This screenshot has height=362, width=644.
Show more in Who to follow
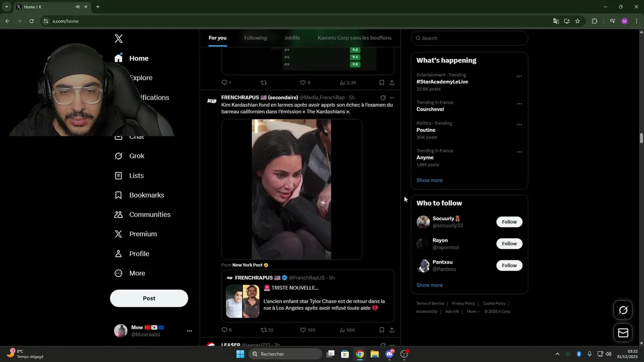click(x=430, y=285)
